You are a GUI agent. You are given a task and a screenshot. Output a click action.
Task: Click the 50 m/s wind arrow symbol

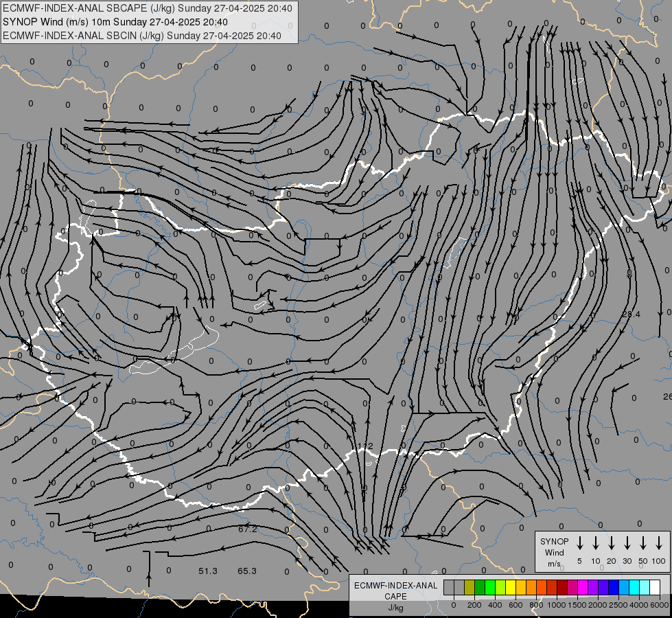click(643, 543)
